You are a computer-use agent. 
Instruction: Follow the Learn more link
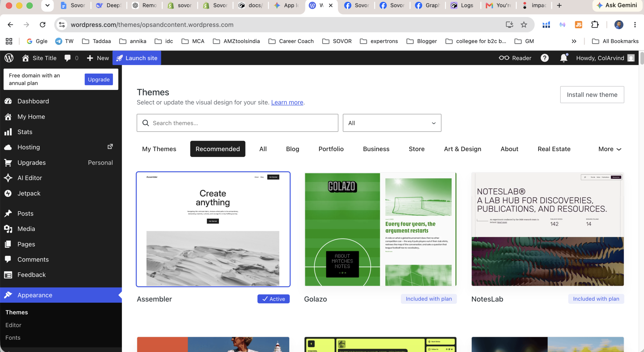(x=287, y=102)
